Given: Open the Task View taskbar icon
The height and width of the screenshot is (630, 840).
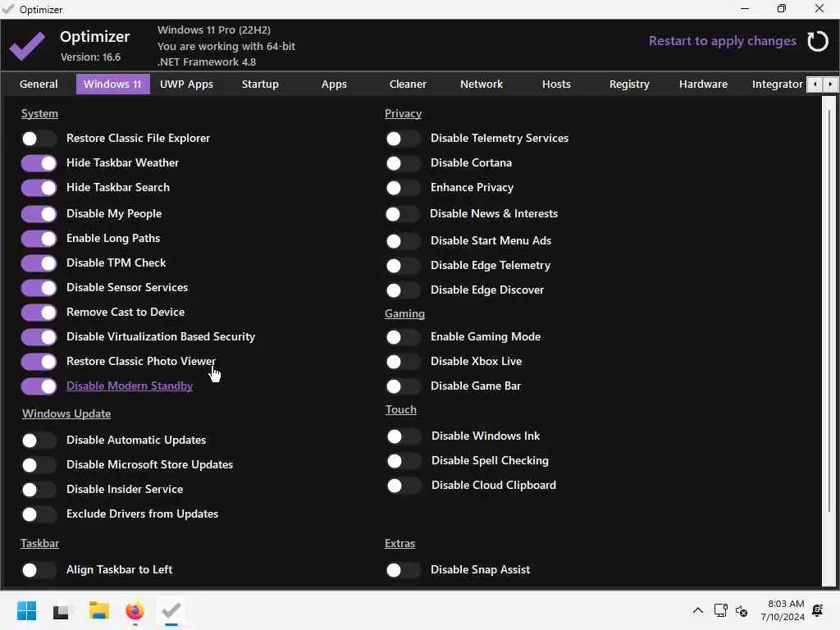Looking at the screenshot, I should point(61,611).
